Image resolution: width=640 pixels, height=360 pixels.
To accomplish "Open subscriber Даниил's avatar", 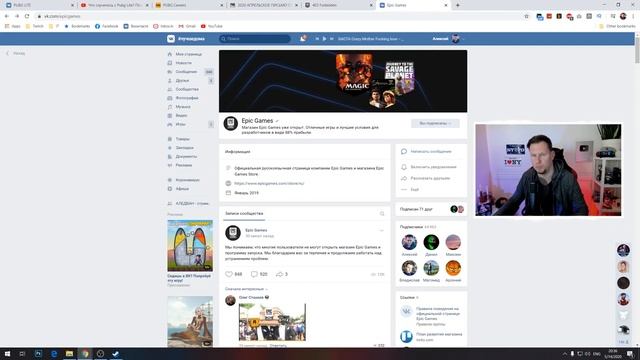I will (431, 242).
